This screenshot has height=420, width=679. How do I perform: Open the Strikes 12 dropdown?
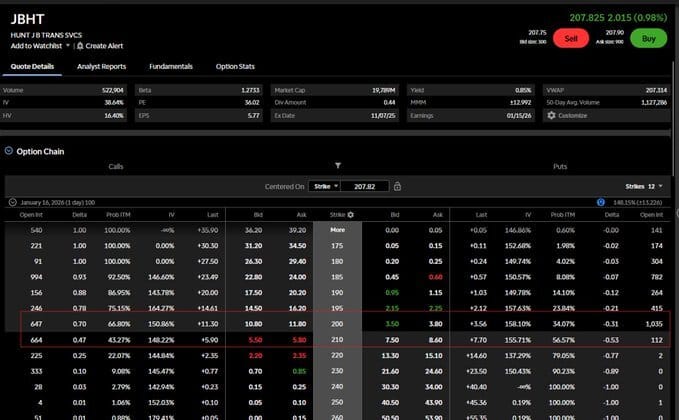[x=644, y=186]
